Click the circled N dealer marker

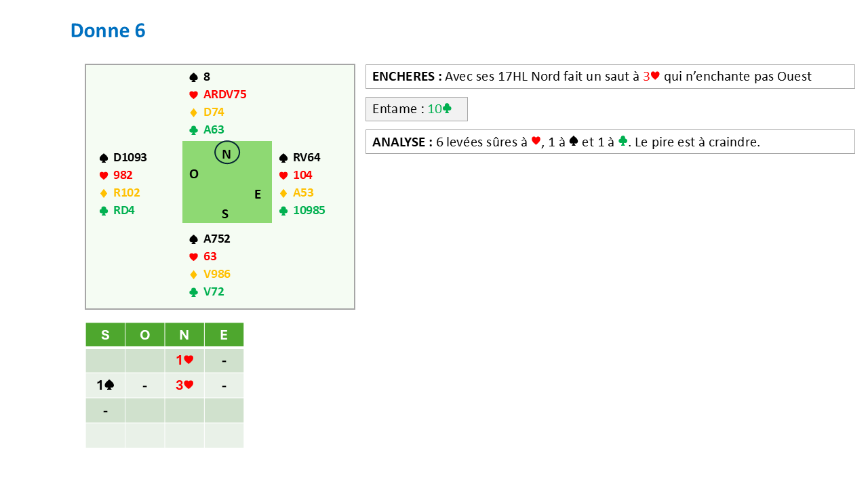(226, 154)
